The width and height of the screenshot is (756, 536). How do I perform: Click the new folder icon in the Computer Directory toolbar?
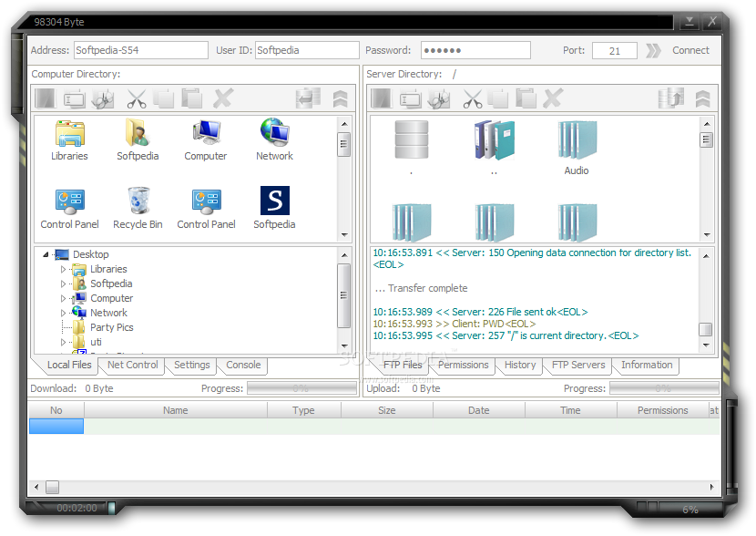46,98
